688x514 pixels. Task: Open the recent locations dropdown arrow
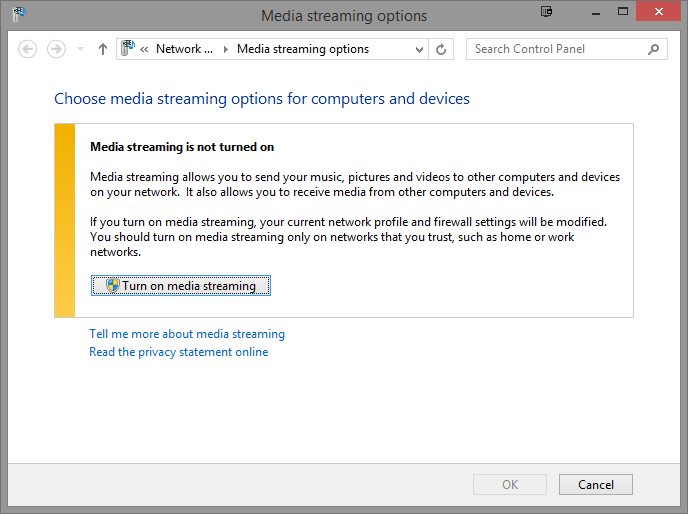(x=80, y=49)
